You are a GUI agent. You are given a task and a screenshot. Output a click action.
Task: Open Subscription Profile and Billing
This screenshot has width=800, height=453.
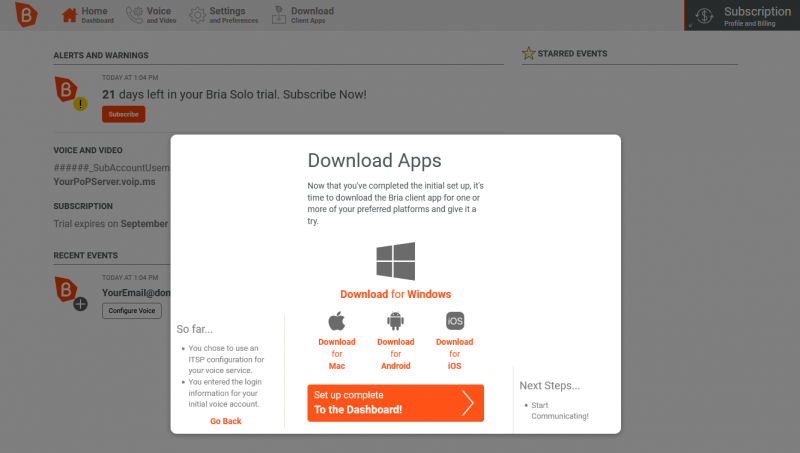[742, 15]
